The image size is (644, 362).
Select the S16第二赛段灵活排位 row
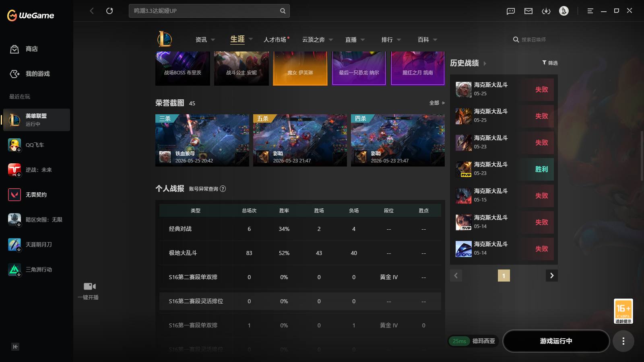point(300,301)
